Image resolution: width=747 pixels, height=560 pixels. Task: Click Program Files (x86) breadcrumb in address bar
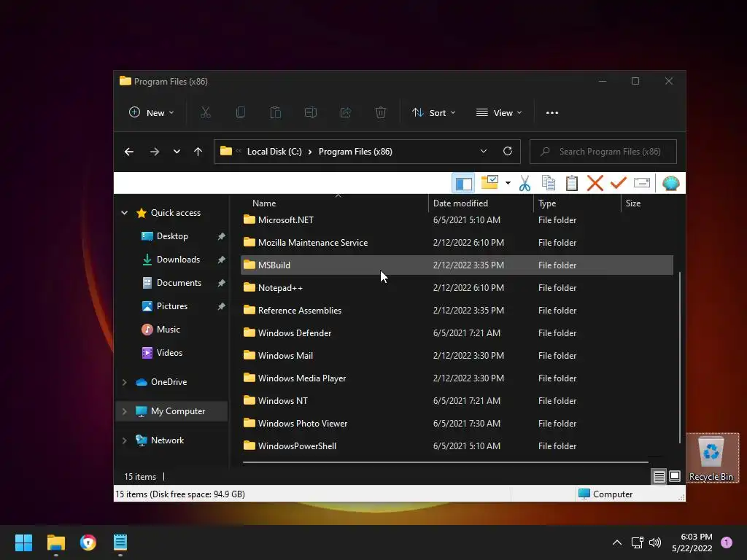pos(355,152)
